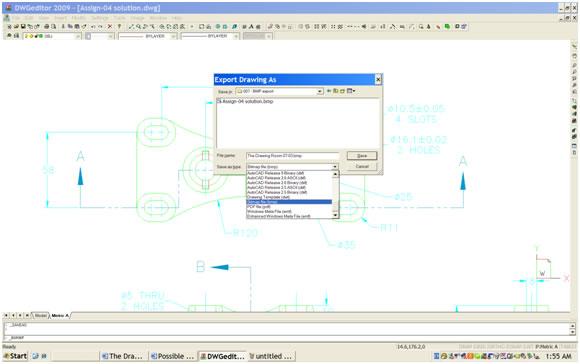Image resolution: width=580 pixels, height=364 pixels.
Task: Close the Export Drawing As dialog
Action: tap(378, 79)
